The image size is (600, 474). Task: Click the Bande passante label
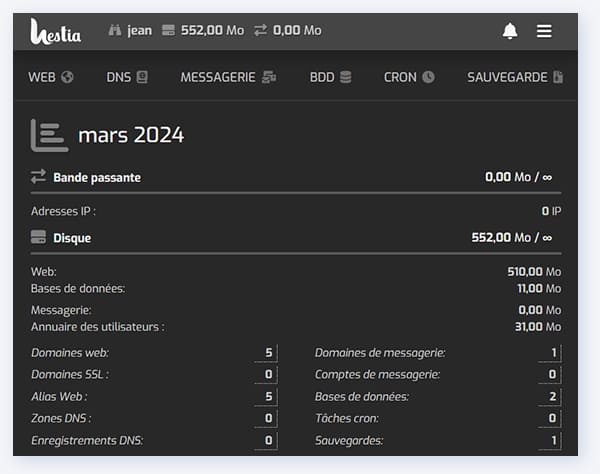click(97, 178)
